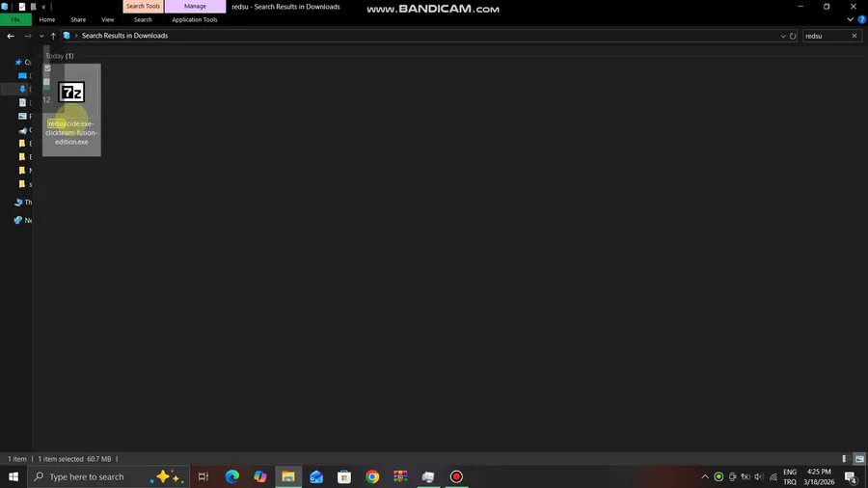Image resolution: width=868 pixels, height=488 pixels.
Task: Switch the ENG TRQ input language
Action: (x=790, y=476)
